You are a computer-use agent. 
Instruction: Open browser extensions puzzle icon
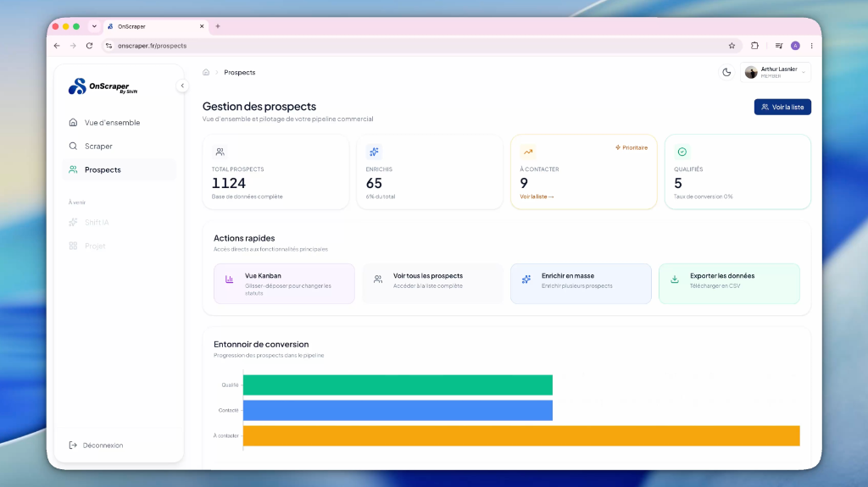(754, 46)
